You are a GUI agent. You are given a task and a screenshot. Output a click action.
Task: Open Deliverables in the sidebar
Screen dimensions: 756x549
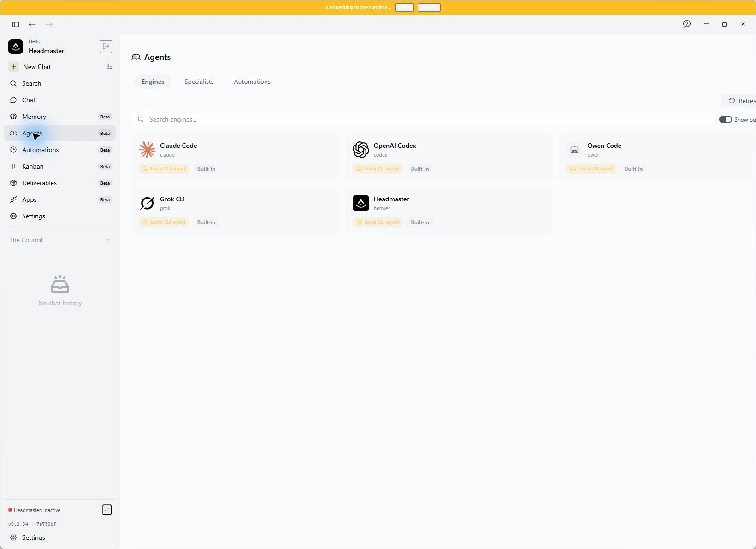[60, 183]
